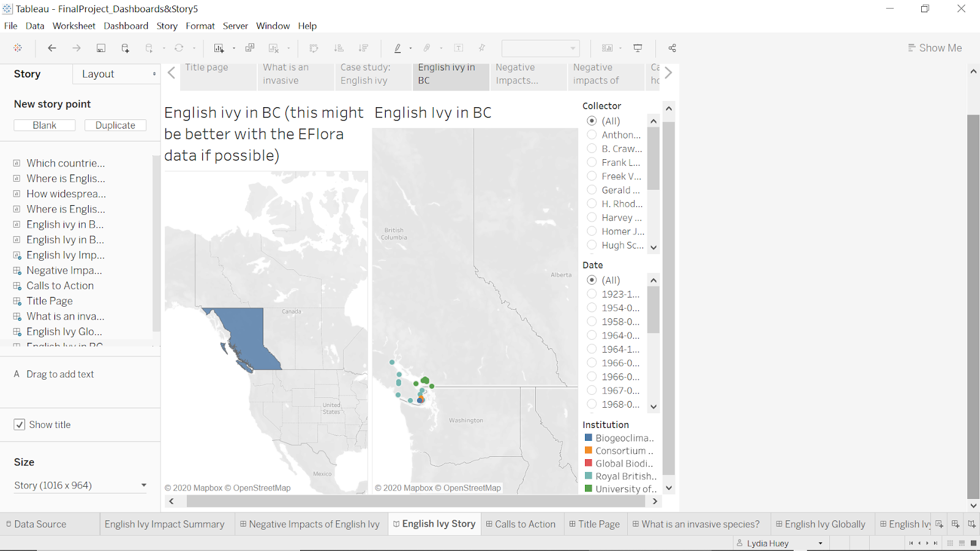
Task: Click the Undo back arrow
Action: pos(52,48)
